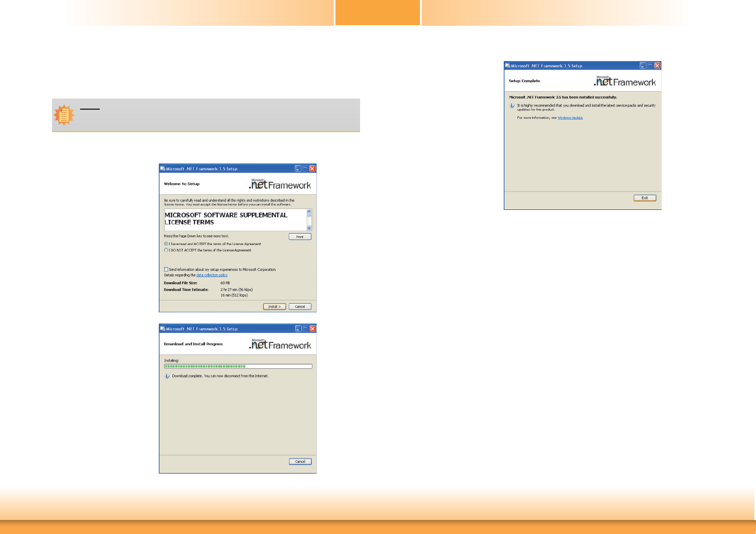Click .NET Framework logo in Download Progress dialog
This screenshot has height=534, width=756.
tap(280, 344)
